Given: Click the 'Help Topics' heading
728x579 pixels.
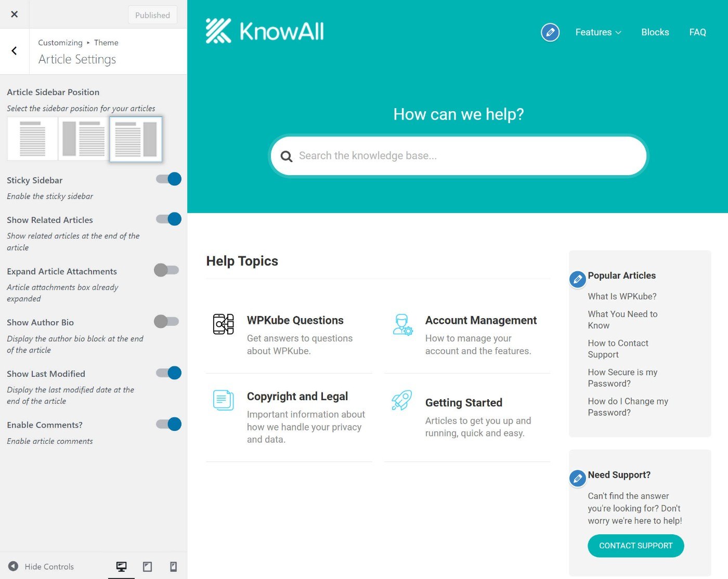Looking at the screenshot, I should (x=242, y=261).
